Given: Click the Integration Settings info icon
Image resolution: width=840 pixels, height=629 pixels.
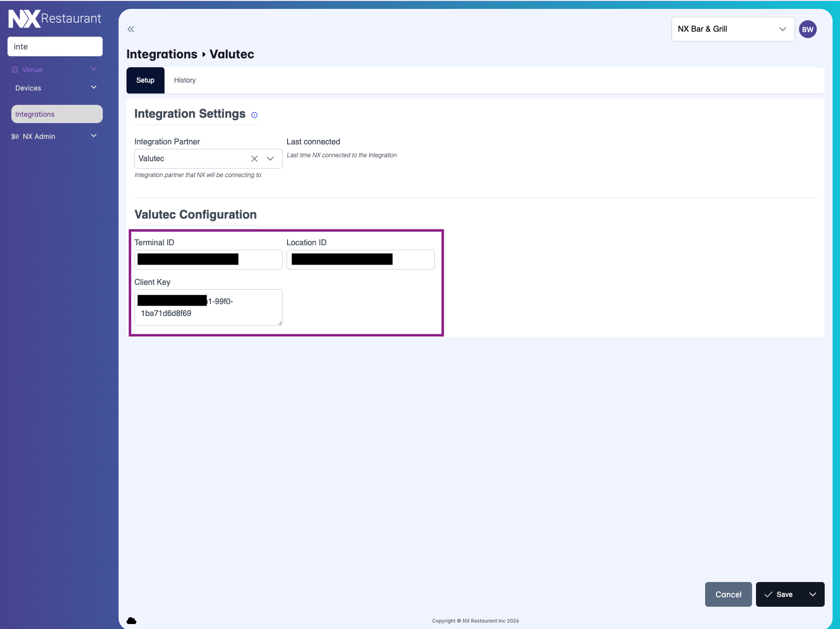Looking at the screenshot, I should click(254, 115).
